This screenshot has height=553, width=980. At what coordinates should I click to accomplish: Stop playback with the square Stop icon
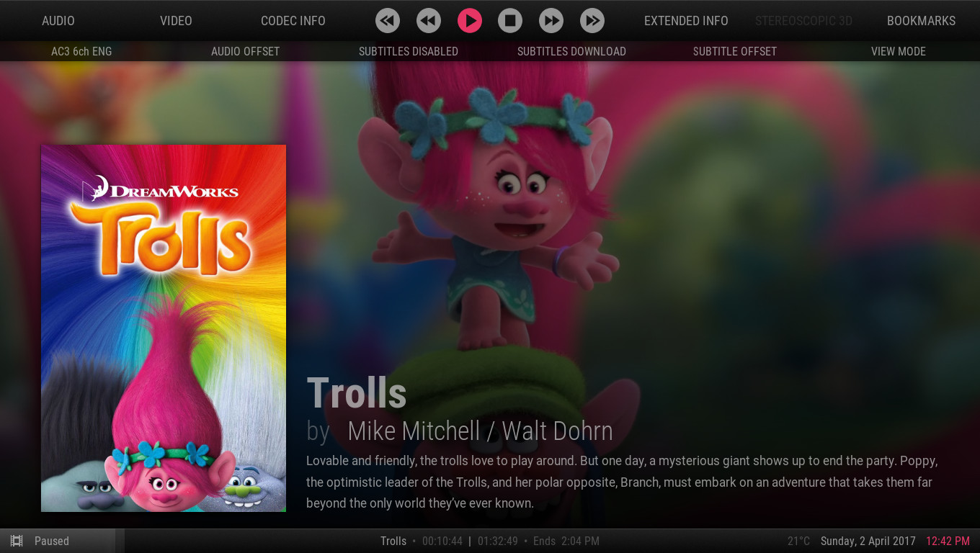510,21
